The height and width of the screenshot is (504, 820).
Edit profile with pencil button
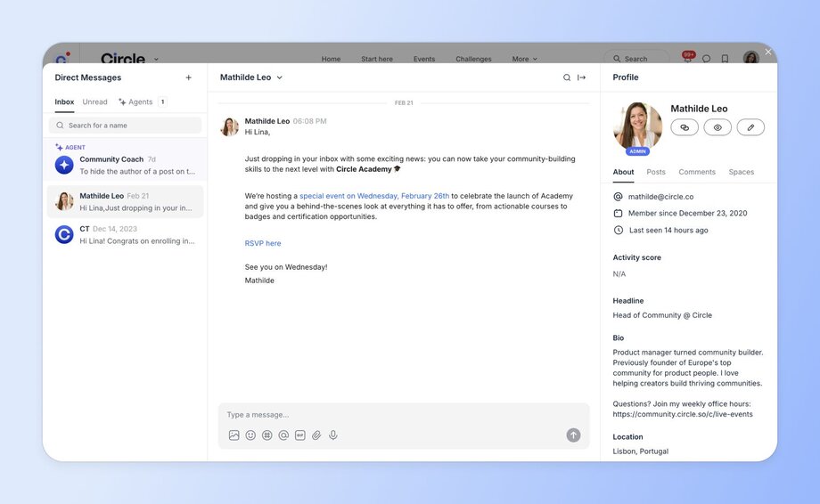click(750, 127)
